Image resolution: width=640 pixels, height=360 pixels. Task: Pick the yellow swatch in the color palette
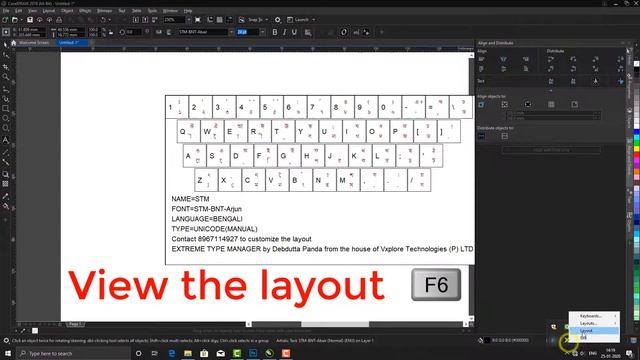[637, 149]
